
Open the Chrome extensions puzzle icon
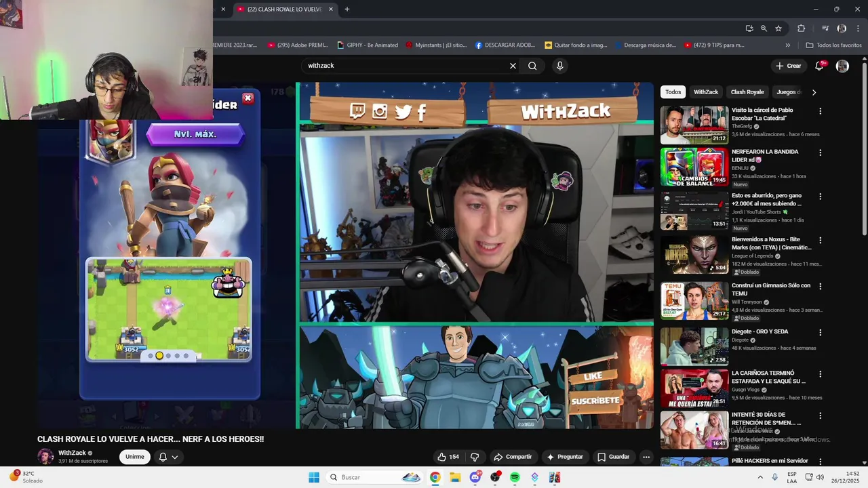(802, 28)
